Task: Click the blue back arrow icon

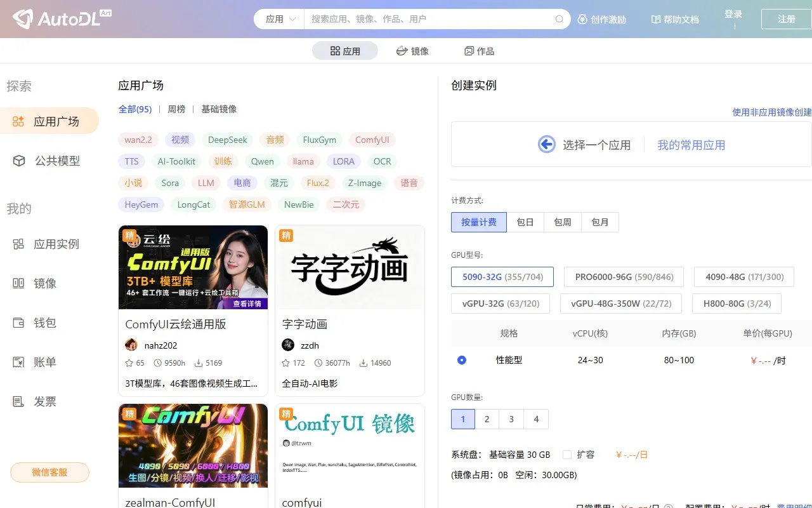Action: (546, 145)
